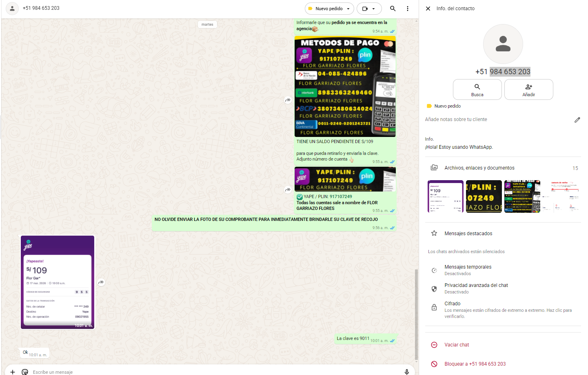Open the emoji picker icon
The image size is (588, 375).
click(25, 372)
